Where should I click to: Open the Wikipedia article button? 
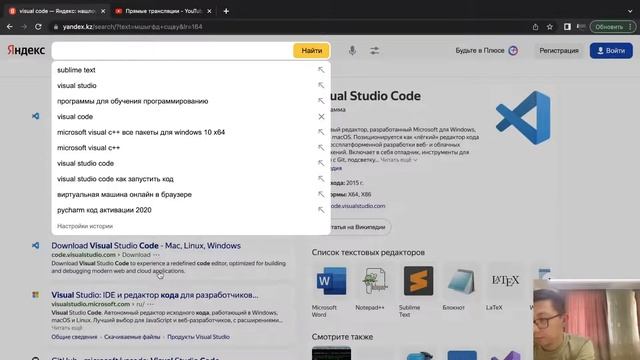(358, 227)
